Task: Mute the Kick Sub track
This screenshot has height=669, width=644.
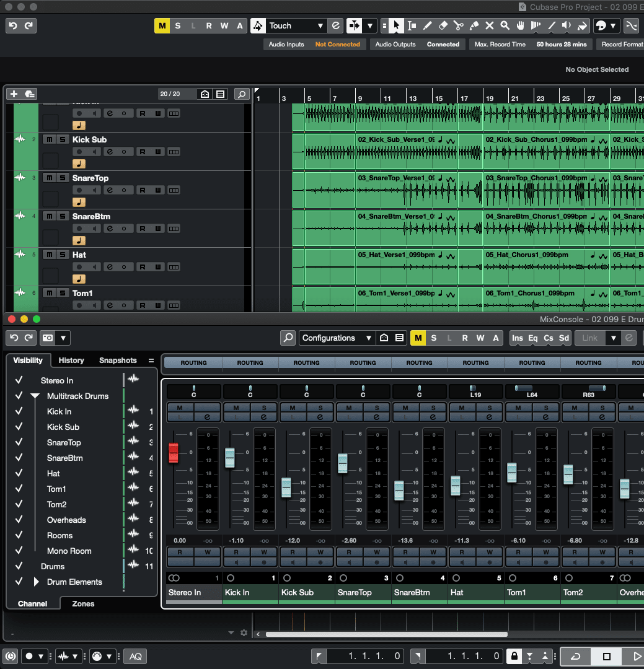Action: point(49,139)
